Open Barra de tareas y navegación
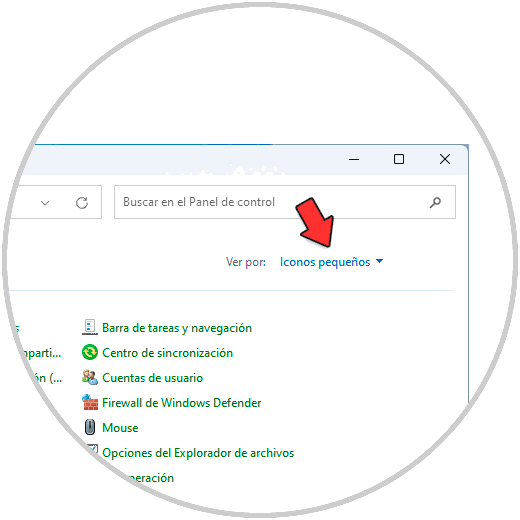520x520 pixels. 177,328
